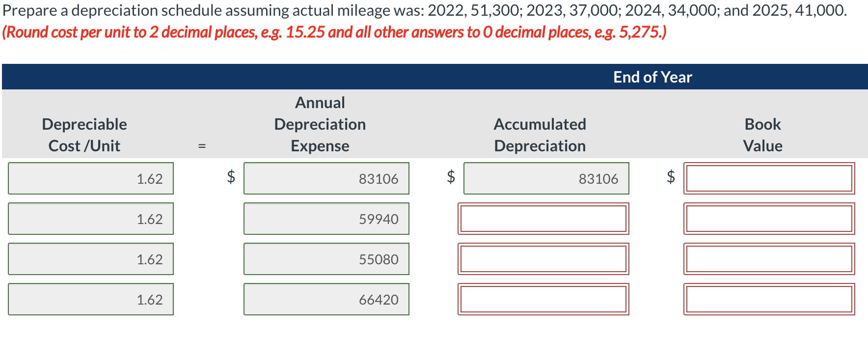Select the depreciation expense value 59940
The width and height of the screenshot is (868, 337).
326,219
